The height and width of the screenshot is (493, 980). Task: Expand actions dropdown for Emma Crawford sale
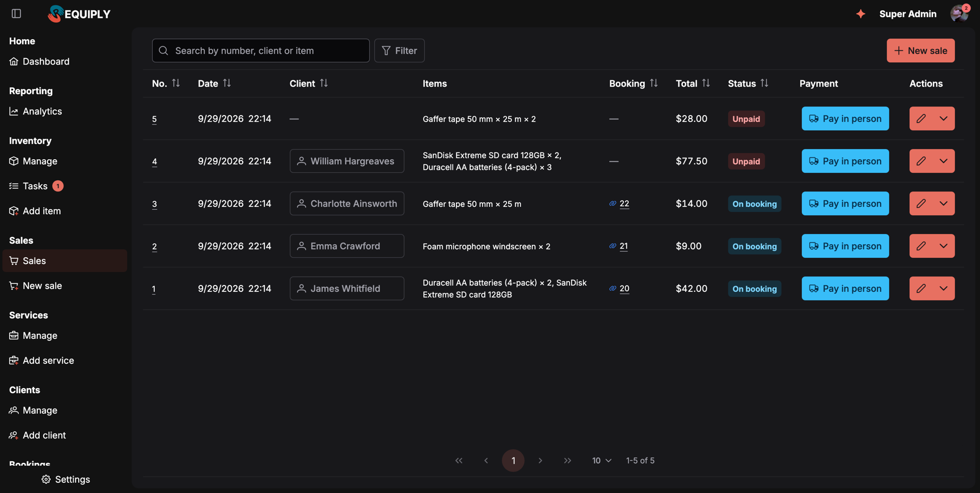[944, 246]
